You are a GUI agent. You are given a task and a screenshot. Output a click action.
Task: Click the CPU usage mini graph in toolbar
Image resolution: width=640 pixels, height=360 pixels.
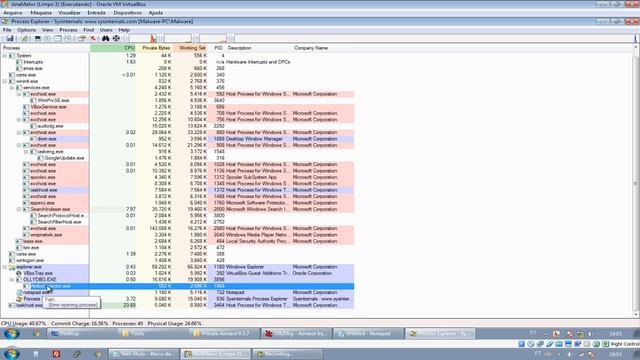[x=142, y=38]
